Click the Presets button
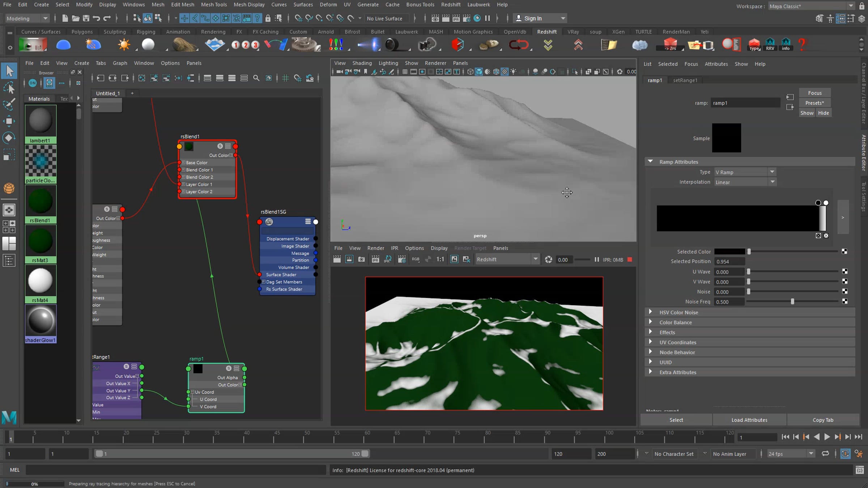868x488 pixels. (x=814, y=103)
